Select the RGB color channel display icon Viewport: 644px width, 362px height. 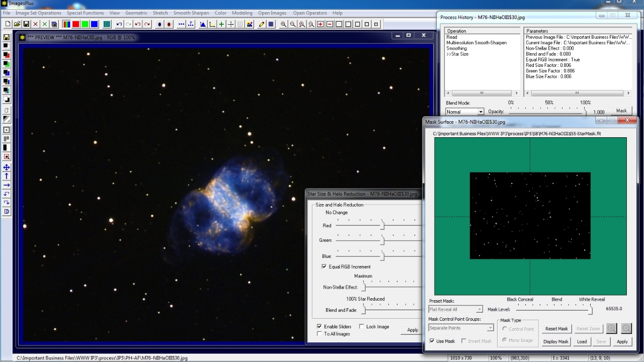[66, 24]
